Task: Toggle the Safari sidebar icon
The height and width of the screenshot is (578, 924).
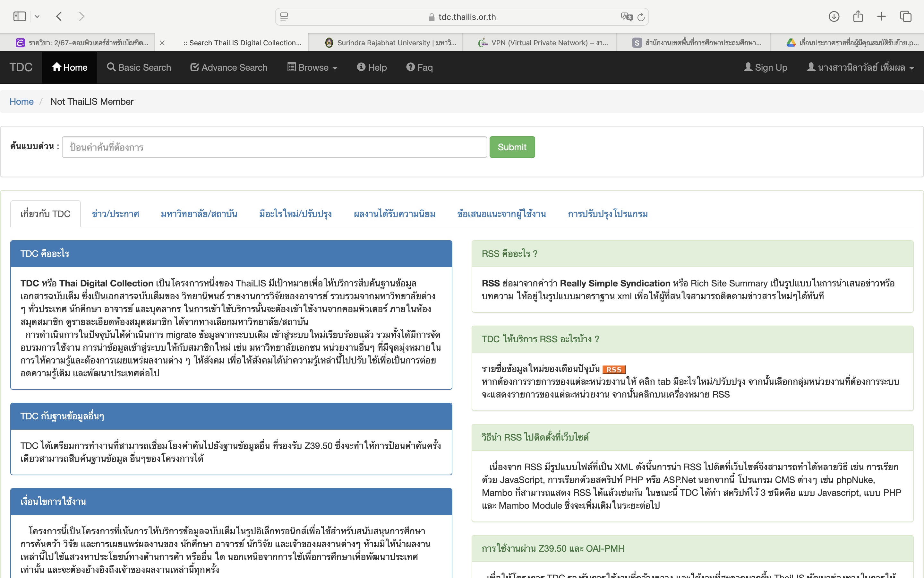Action: (x=20, y=16)
